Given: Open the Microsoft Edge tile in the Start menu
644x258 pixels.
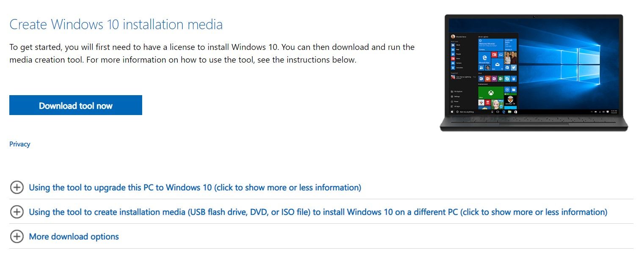Looking at the screenshot, I should coord(484,58).
